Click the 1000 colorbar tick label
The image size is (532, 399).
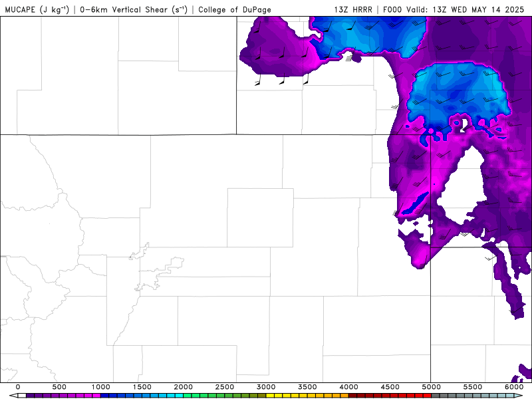coord(101,387)
